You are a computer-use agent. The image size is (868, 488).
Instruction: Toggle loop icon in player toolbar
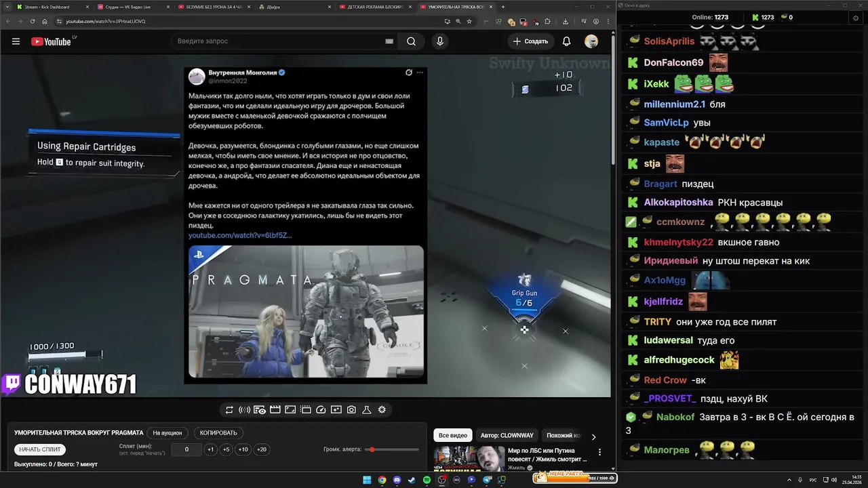click(229, 410)
